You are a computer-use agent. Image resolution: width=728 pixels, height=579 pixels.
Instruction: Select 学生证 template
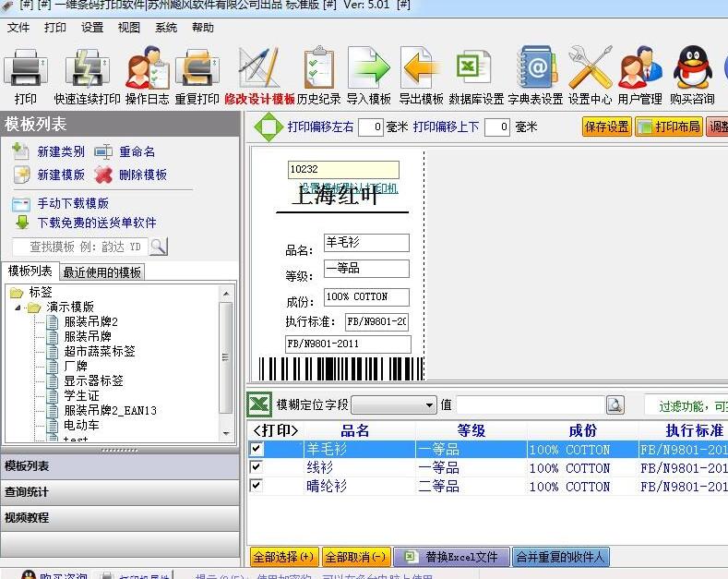(x=81, y=395)
